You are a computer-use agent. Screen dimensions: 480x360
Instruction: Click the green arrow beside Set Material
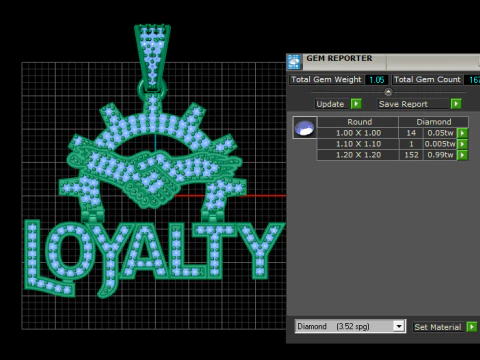pyautogui.click(x=472, y=327)
